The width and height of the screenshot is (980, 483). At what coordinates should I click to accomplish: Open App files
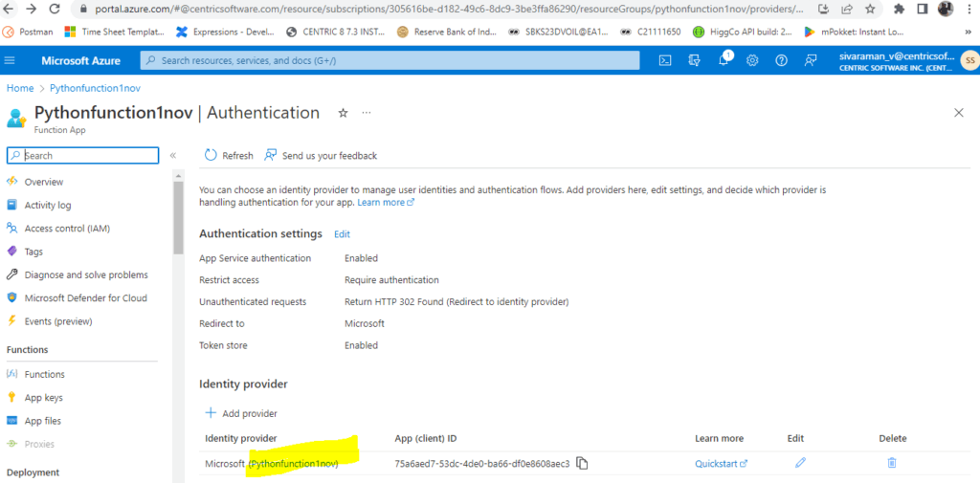[42, 421]
